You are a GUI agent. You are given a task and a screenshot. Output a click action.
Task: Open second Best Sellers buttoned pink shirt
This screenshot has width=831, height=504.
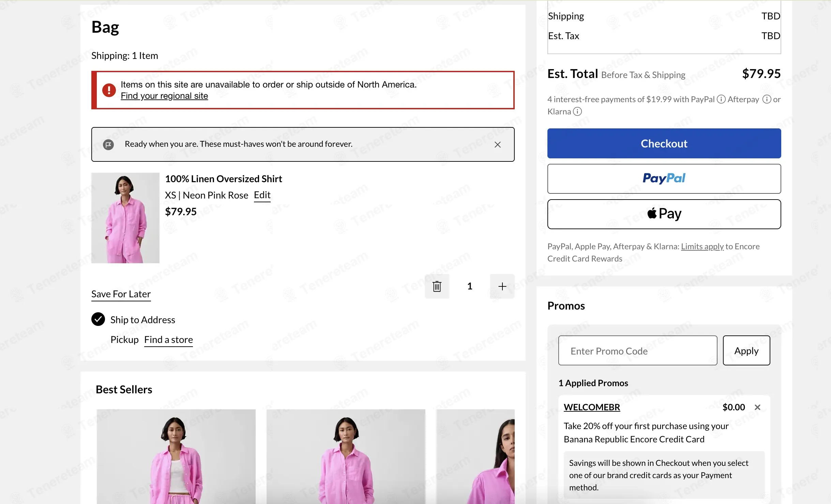coord(346,456)
